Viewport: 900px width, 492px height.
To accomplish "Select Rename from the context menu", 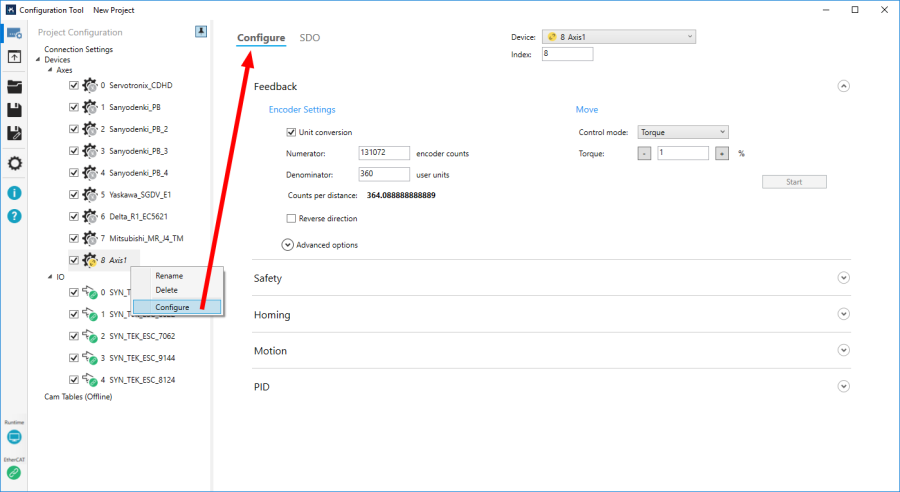I will (x=169, y=276).
